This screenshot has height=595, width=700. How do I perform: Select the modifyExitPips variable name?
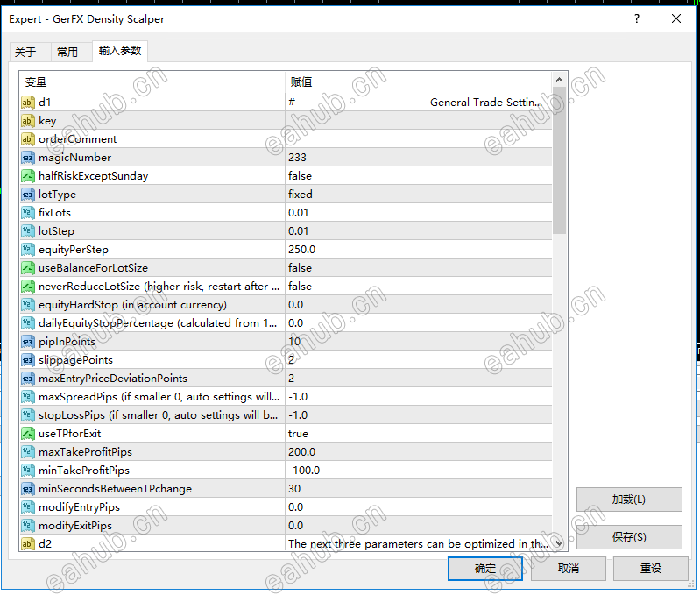click(75, 526)
